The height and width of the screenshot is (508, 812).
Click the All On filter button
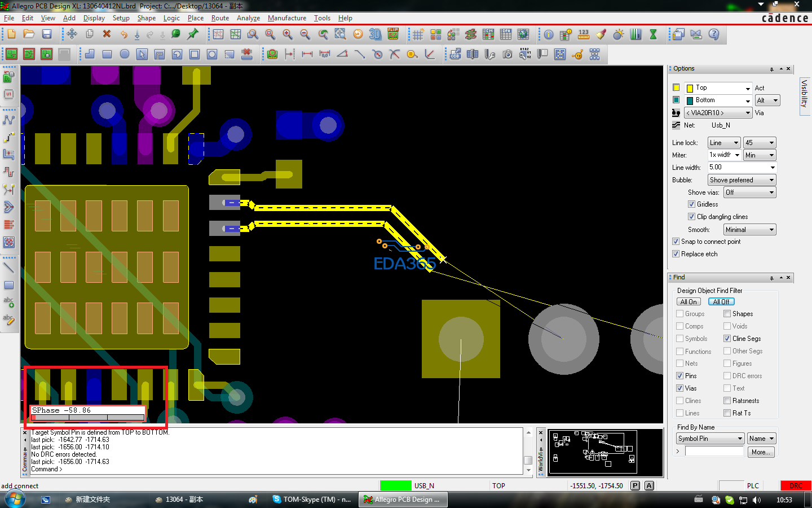[689, 302]
